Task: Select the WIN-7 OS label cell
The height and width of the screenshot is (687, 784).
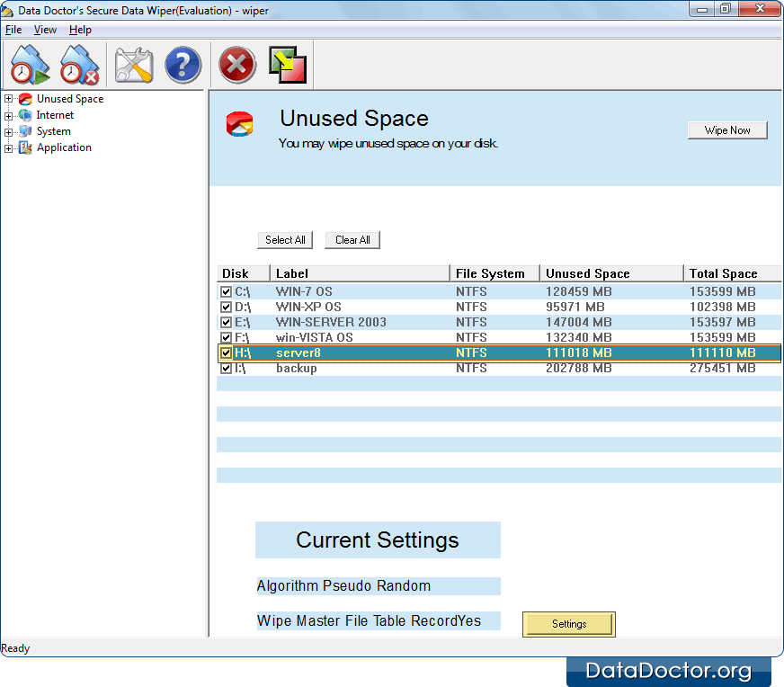Action: (304, 291)
